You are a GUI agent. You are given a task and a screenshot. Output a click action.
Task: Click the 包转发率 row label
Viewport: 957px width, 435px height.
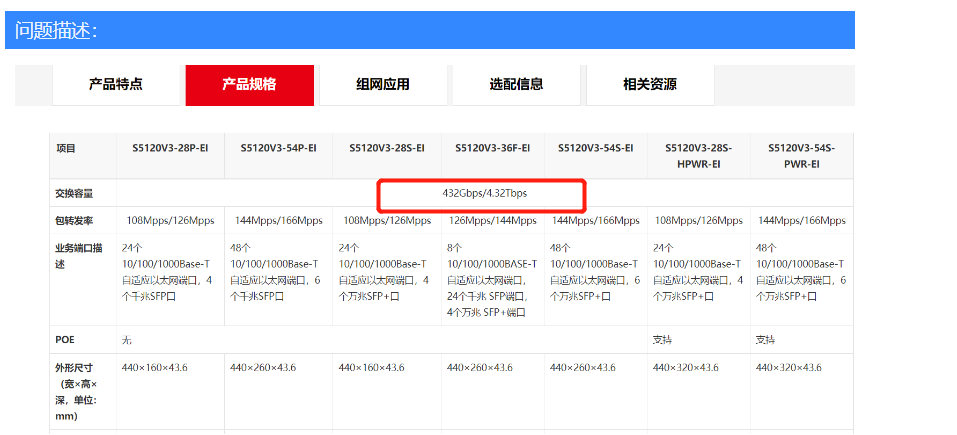click(74, 220)
